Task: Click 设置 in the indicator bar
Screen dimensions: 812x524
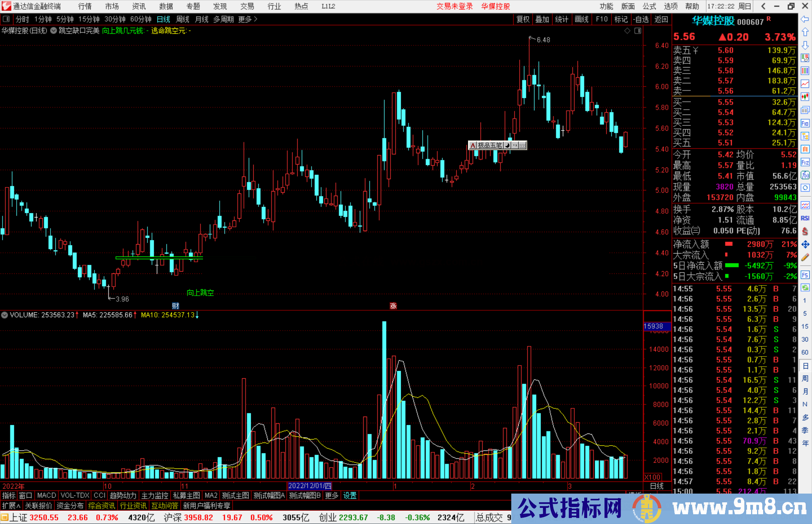Action: point(350,495)
